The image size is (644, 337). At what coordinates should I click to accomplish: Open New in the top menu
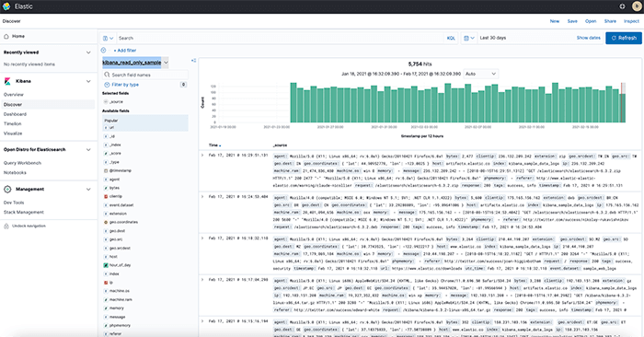pyautogui.click(x=555, y=21)
